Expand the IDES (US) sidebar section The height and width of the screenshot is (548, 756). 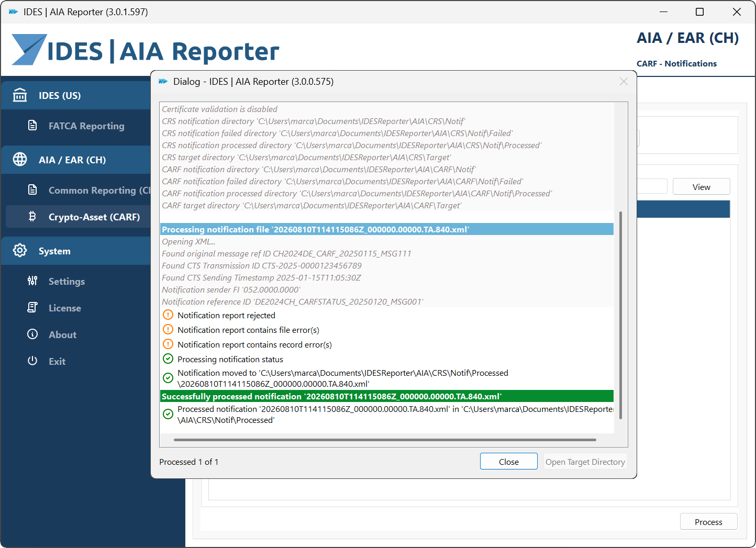tap(76, 95)
